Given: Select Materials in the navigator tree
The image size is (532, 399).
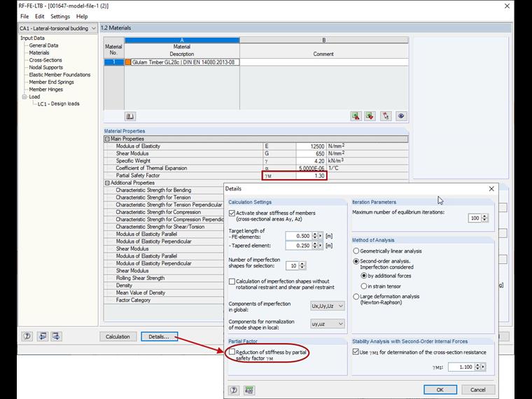Looking at the screenshot, I should pyautogui.click(x=39, y=53).
